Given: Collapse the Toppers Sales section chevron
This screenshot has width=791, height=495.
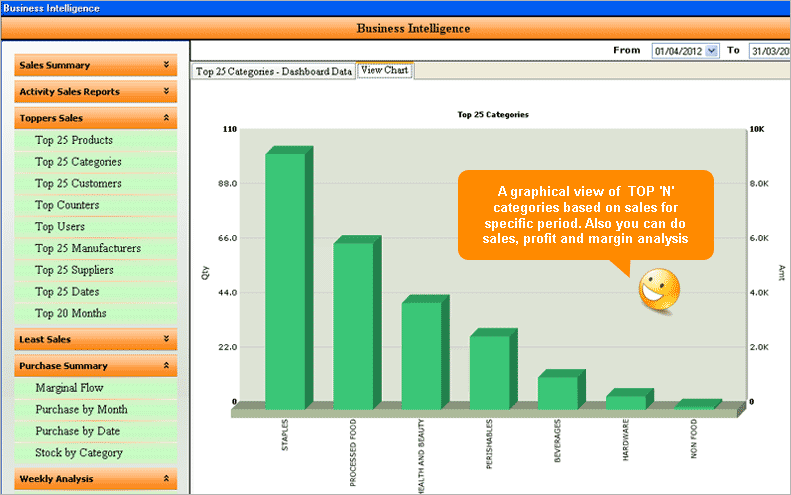Looking at the screenshot, I should coord(167,118).
